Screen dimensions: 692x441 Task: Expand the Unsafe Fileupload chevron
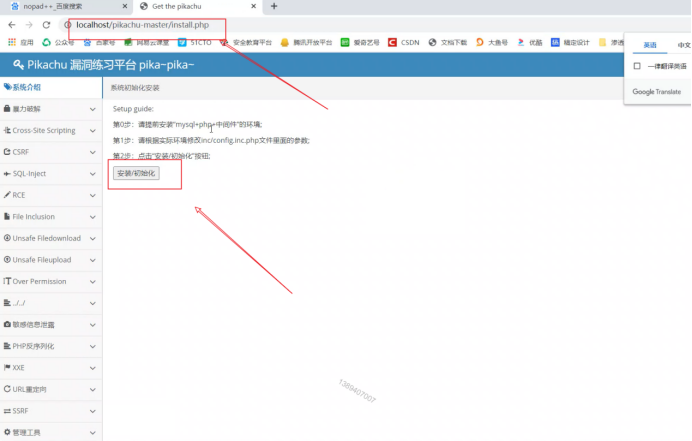click(x=93, y=260)
